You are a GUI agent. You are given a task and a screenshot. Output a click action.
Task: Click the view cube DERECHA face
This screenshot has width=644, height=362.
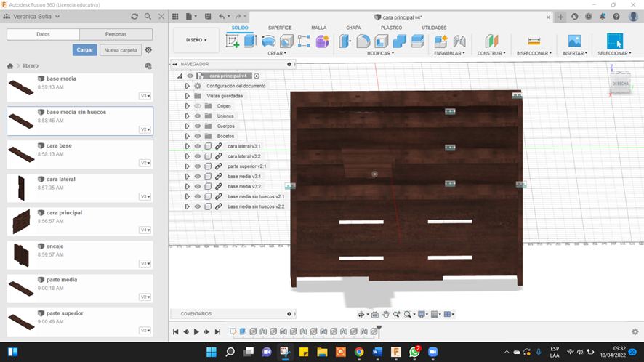pyautogui.click(x=620, y=84)
